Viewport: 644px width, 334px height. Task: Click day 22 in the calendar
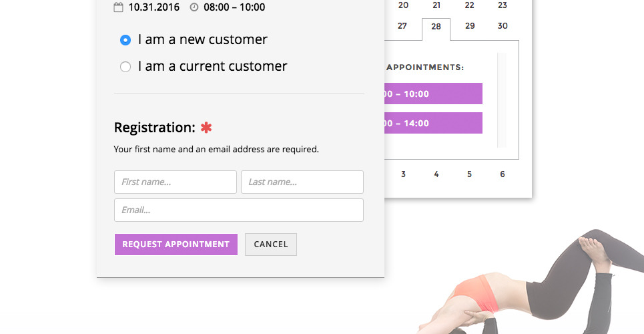click(x=470, y=5)
